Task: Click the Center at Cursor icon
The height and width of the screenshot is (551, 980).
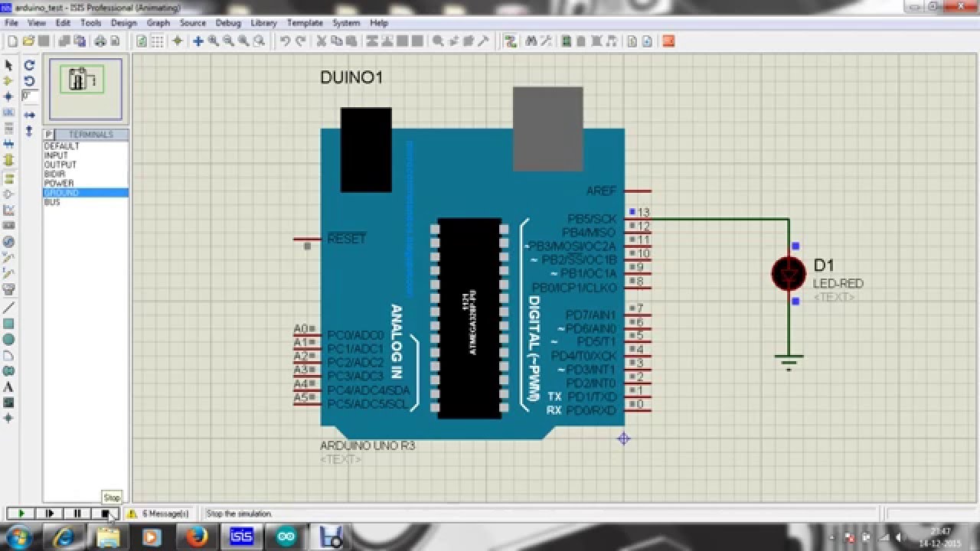Action: [x=198, y=41]
